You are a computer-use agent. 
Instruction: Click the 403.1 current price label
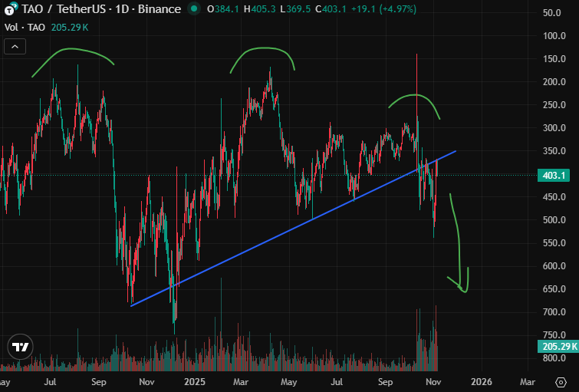click(x=553, y=175)
